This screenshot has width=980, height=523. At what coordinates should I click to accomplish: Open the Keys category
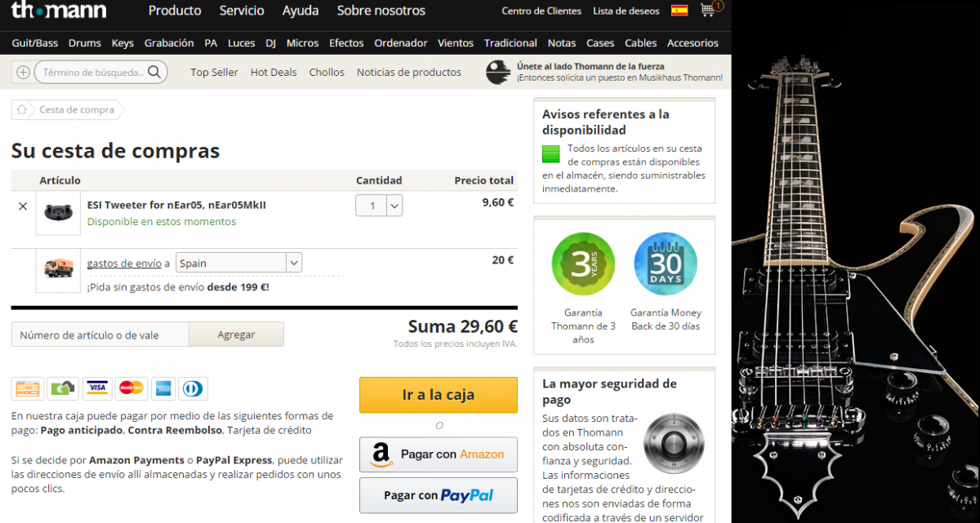[x=122, y=43]
